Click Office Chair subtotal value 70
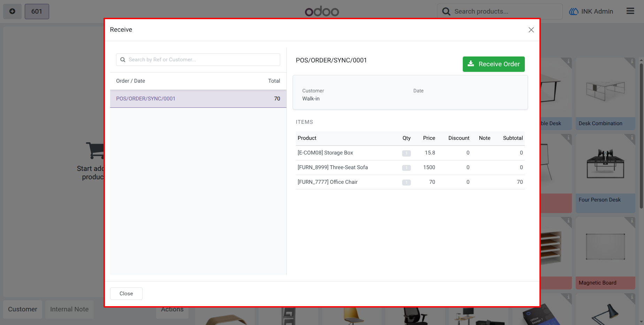This screenshot has width=644, height=325. [520, 182]
